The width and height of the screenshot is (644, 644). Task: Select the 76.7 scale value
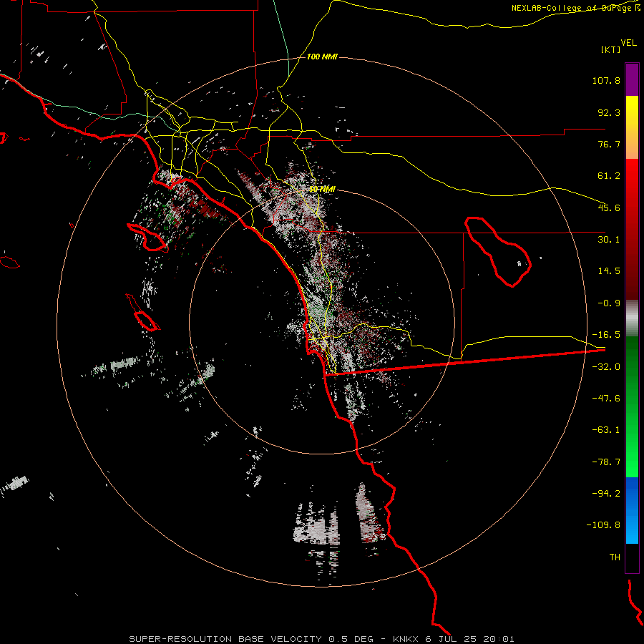(609, 144)
